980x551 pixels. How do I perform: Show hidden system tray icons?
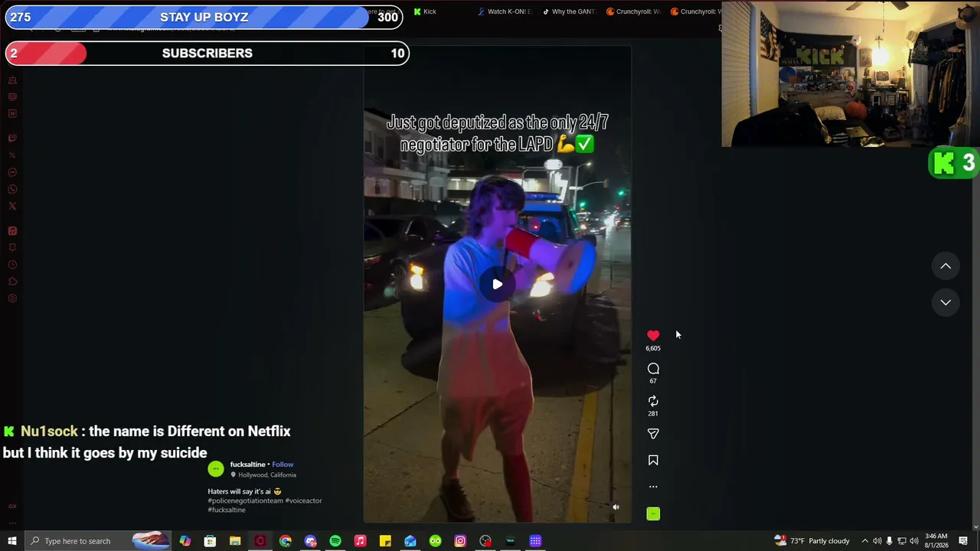(x=864, y=541)
